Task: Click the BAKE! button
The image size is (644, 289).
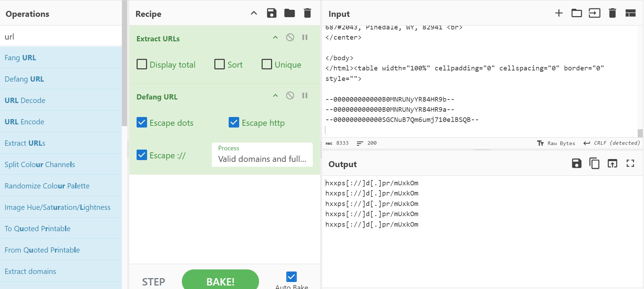Action: [220, 281]
